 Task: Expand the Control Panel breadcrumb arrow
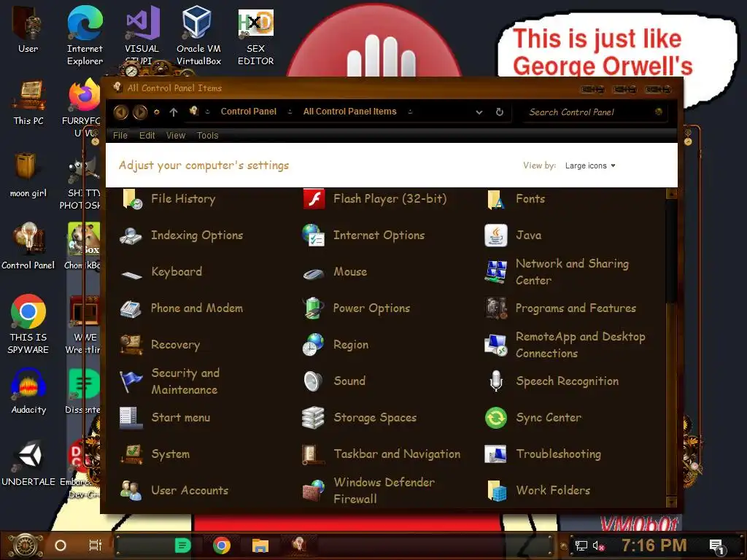(290, 112)
